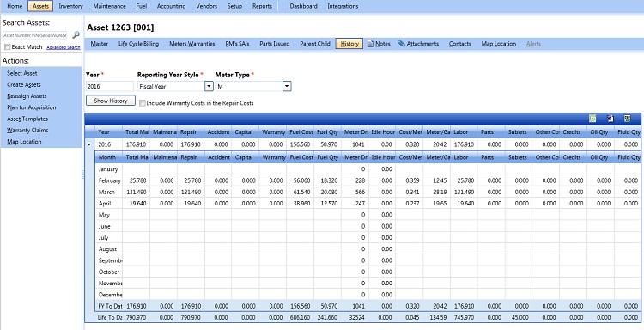Open Meter Type dropdown arrow
Viewport: 644px width, 330px height.
pyautogui.click(x=287, y=86)
